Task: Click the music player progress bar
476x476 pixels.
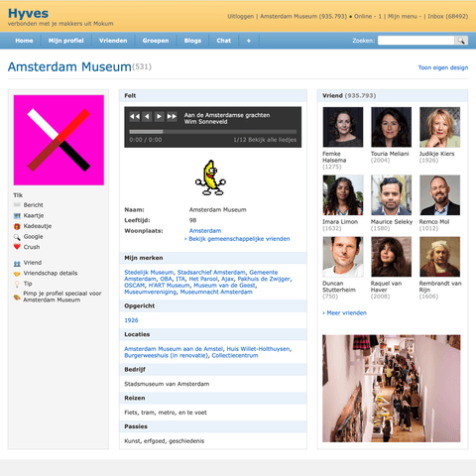Action: [212, 132]
